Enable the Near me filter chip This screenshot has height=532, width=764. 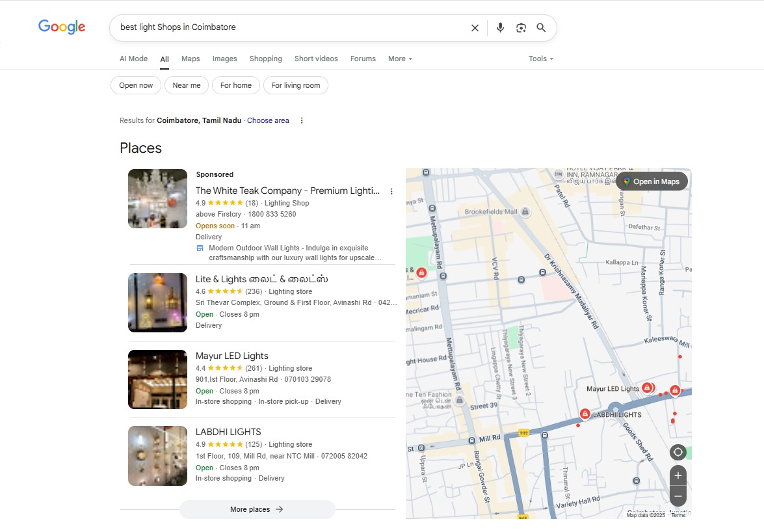[187, 85]
